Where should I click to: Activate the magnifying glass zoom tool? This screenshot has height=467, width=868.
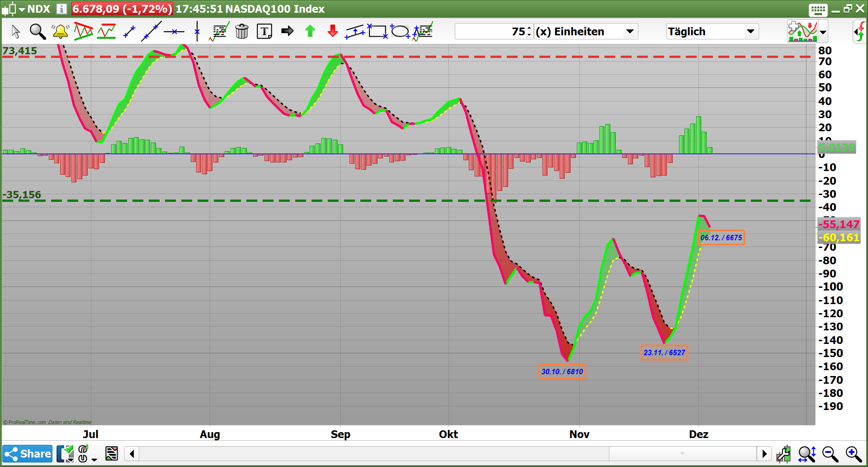38,32
